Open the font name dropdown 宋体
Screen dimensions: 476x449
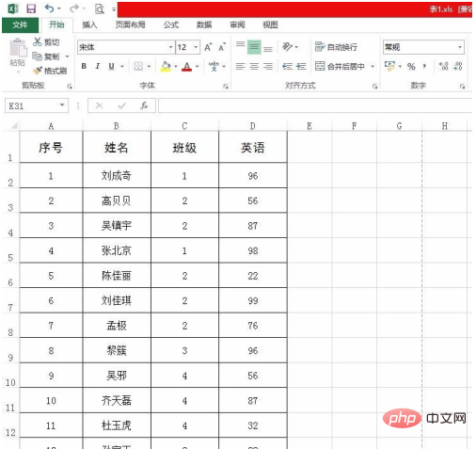point(170,47)
